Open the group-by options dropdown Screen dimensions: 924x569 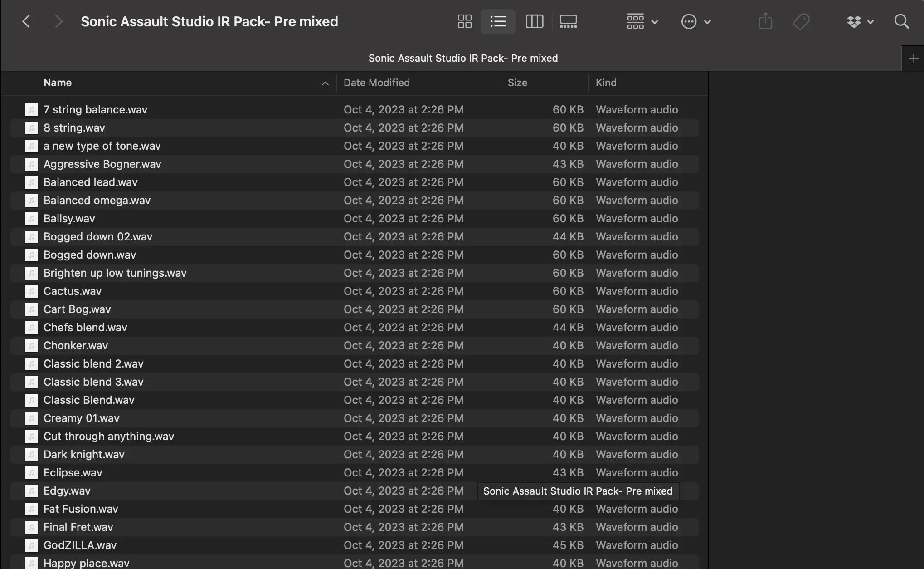tap(642, 21)
